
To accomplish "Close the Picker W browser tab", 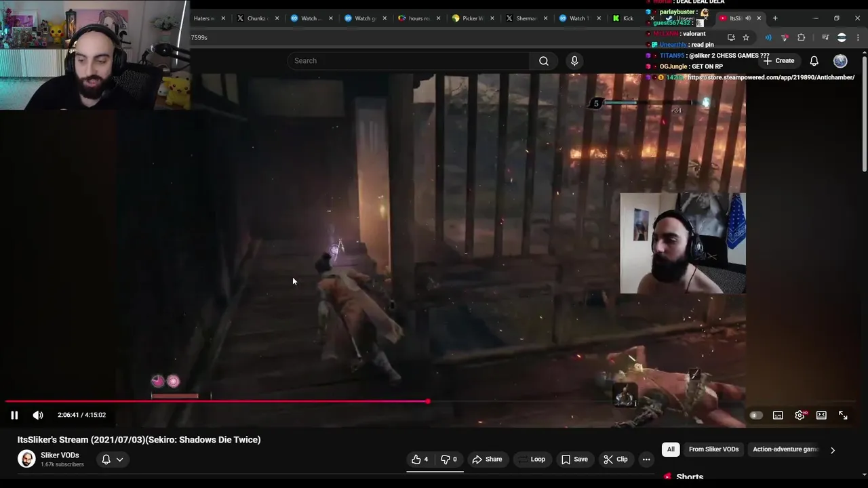I will point(492,18).
